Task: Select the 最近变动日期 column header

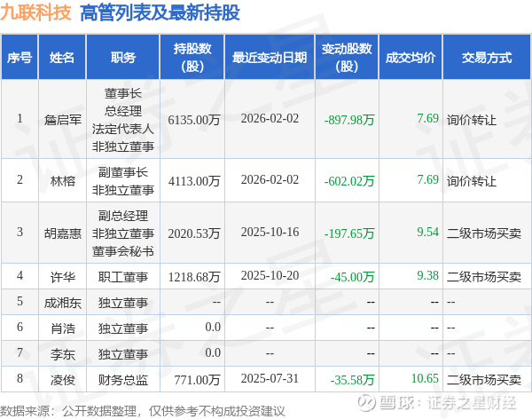Action: (x=270, y=57)
